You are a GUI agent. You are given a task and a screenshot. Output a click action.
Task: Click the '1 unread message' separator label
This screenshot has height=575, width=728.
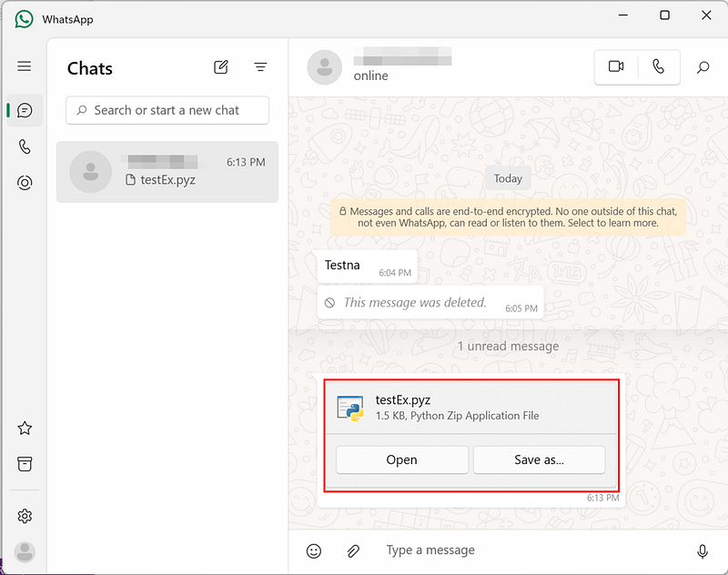[508, 347]
